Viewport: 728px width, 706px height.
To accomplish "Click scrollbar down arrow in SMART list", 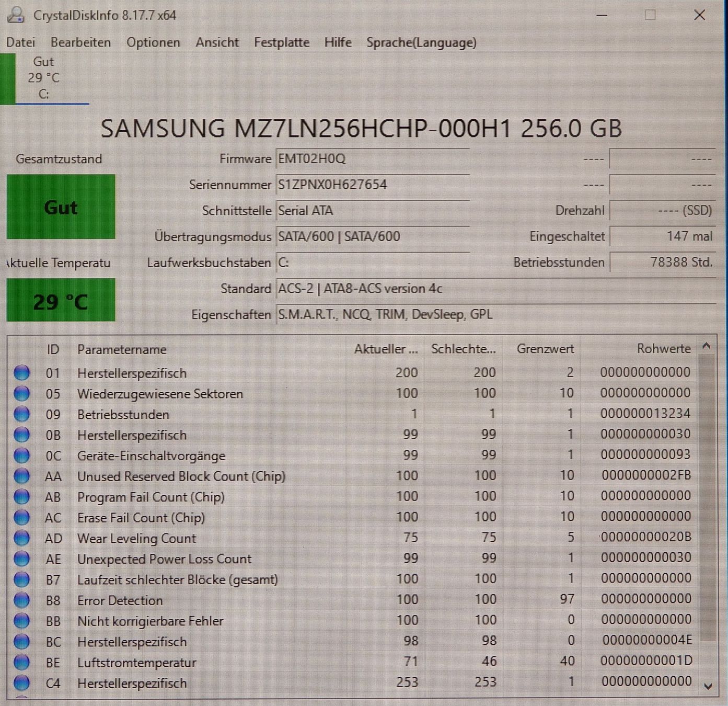I will click(708, 686).
